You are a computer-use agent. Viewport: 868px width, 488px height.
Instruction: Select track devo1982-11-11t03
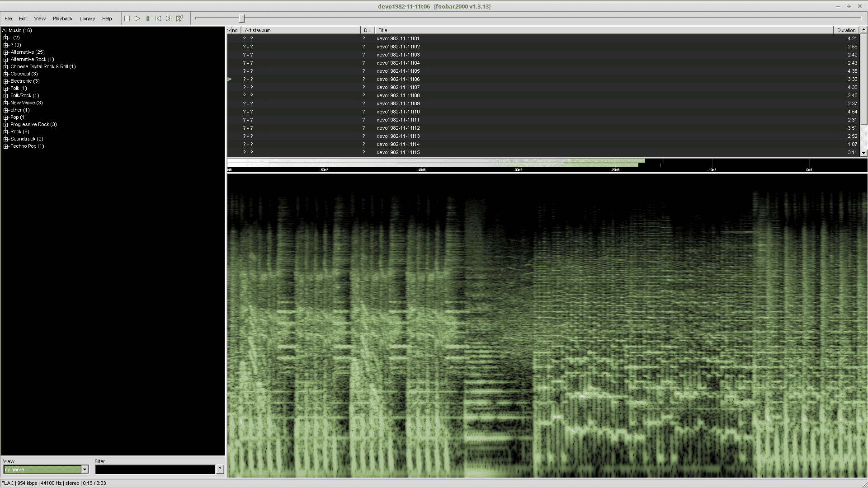(543, 55)
